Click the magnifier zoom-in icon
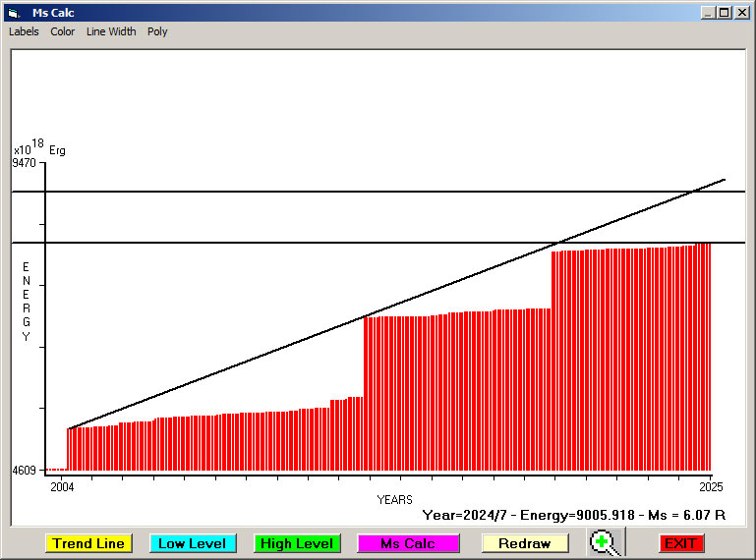Viewport: 756px width, 560px height. (x=606, y=542)
